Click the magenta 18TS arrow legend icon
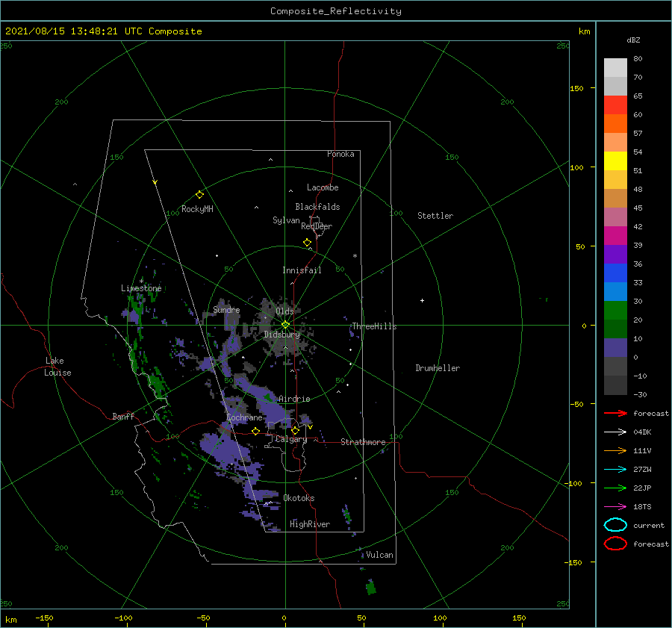 tap(615, 507)
